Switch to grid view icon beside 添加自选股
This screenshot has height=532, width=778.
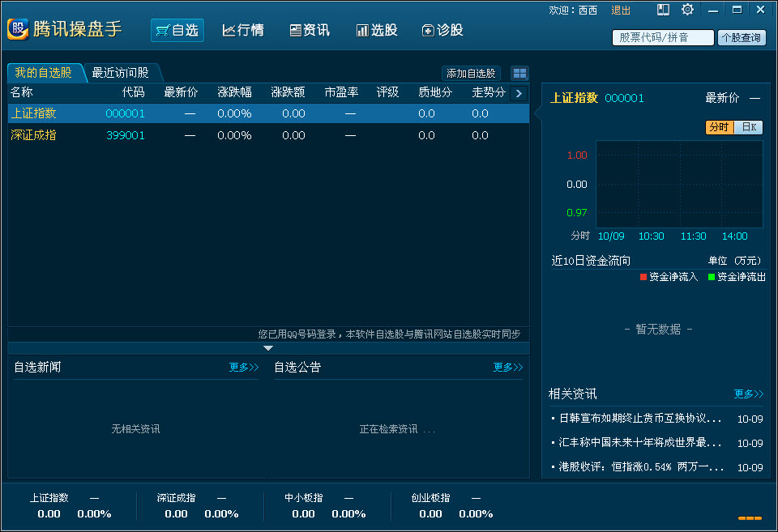pyautogui.click(x=519, y=74)
